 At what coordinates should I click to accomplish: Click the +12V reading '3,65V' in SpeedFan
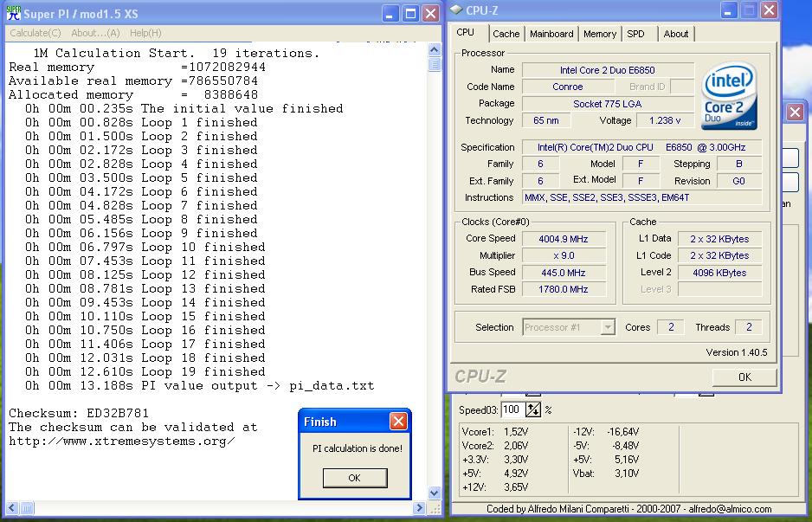point(516,487)
